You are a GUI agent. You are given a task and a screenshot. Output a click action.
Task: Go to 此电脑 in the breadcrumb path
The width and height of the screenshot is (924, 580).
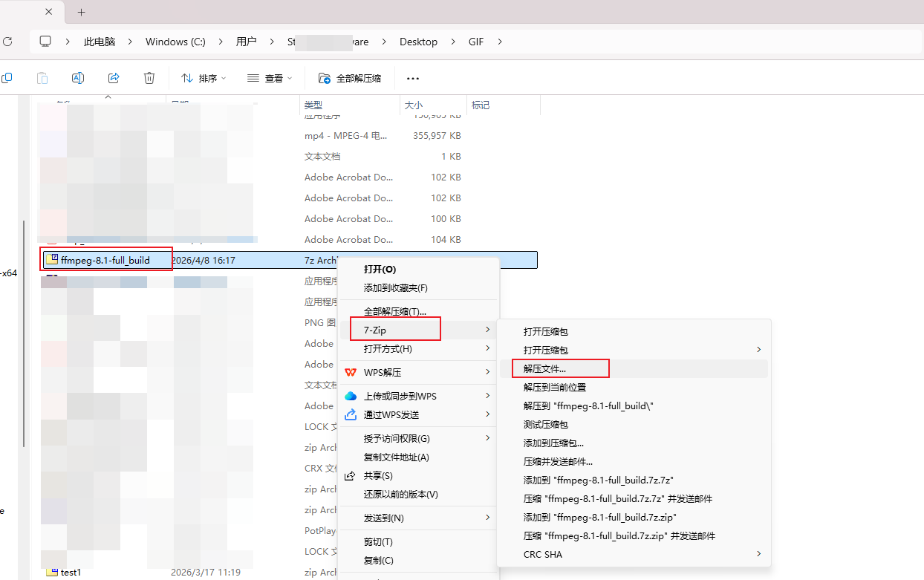100,42
